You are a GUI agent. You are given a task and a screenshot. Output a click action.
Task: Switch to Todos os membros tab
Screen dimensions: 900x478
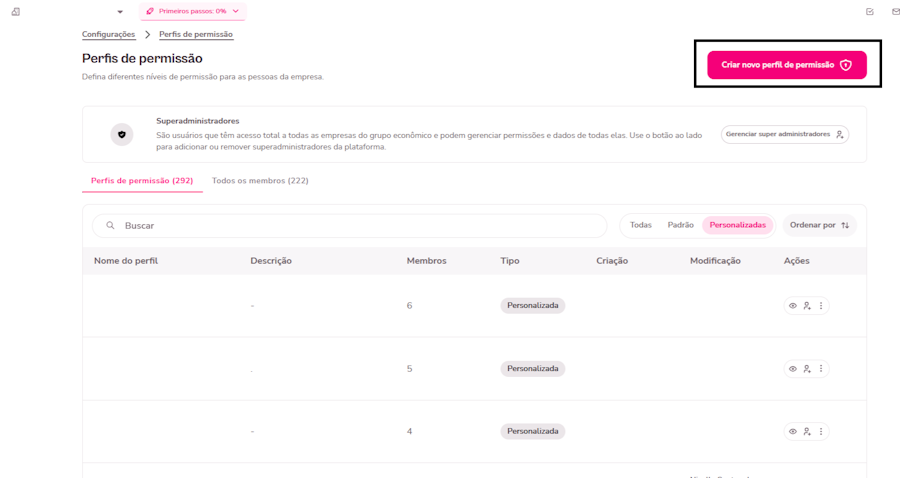(260, 181)
